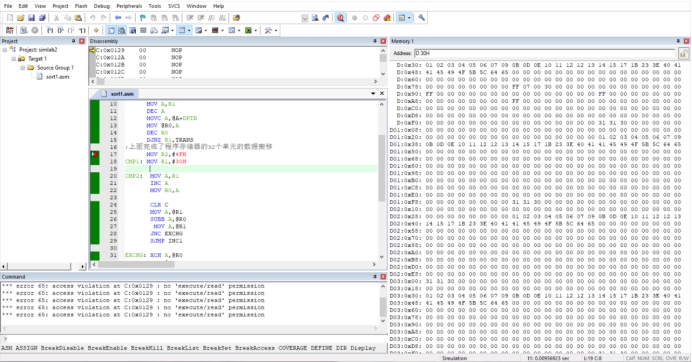Open the Serial Windows dropdown arrow
This screenshot has width=692, height=362.
click(x=206, y=30)
